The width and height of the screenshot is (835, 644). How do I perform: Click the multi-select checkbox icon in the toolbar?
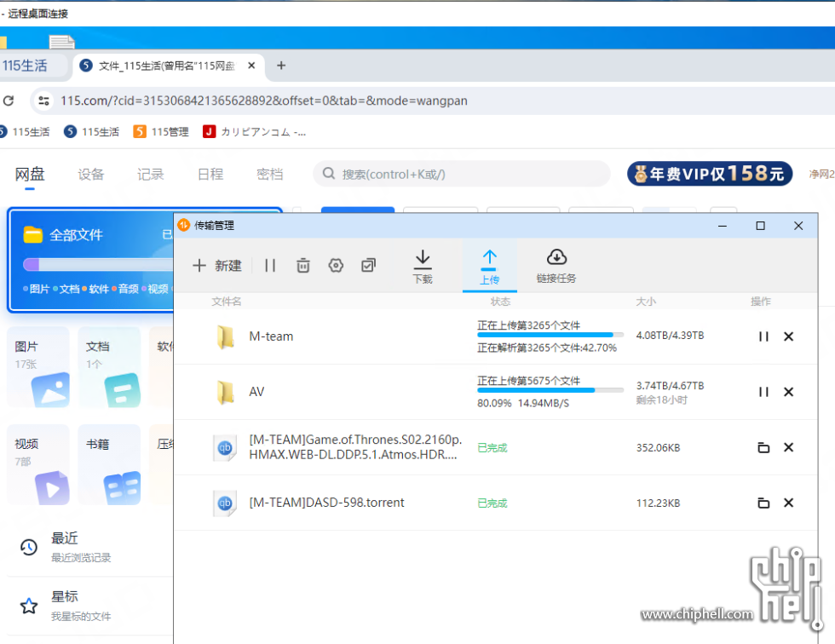(x=368, y=266)
